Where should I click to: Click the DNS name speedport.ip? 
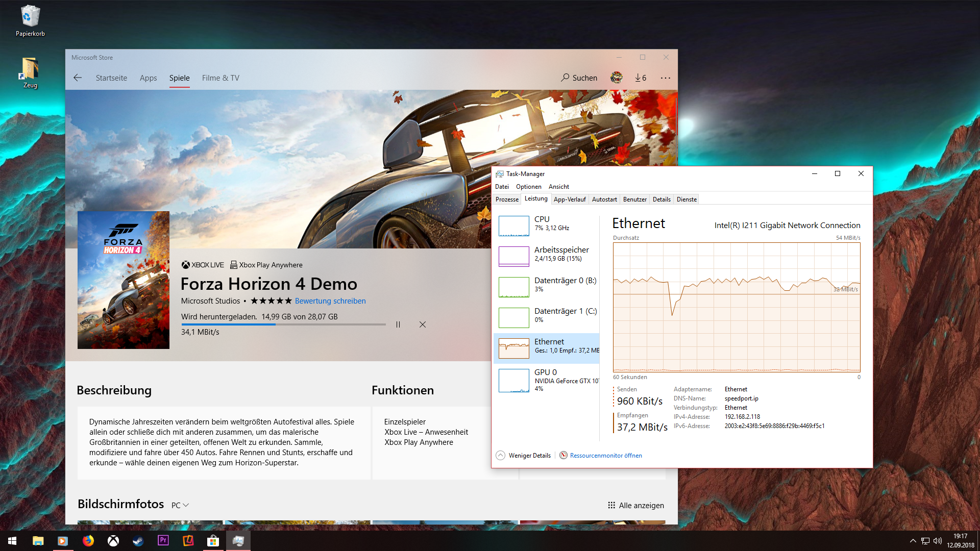pos(741,398)
